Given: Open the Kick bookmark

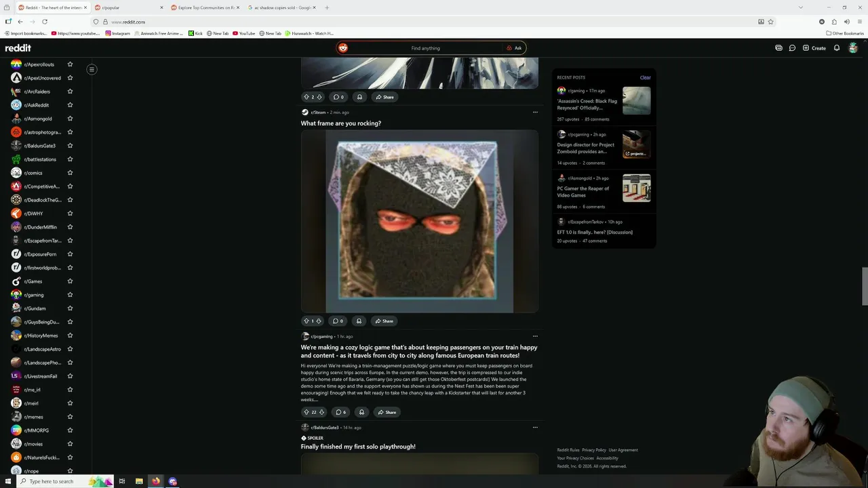Looking at the screenshot, I should pyautogui.click(x=196, y=33).
